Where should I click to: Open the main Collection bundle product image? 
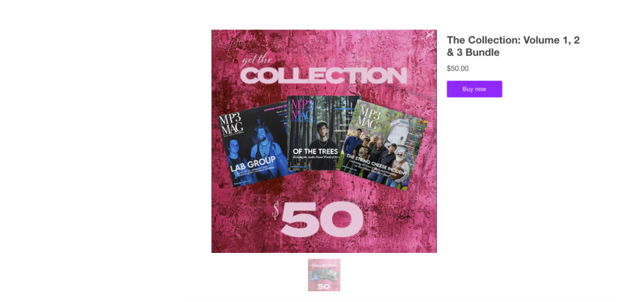pyautogui.click(x=324, y=141)
